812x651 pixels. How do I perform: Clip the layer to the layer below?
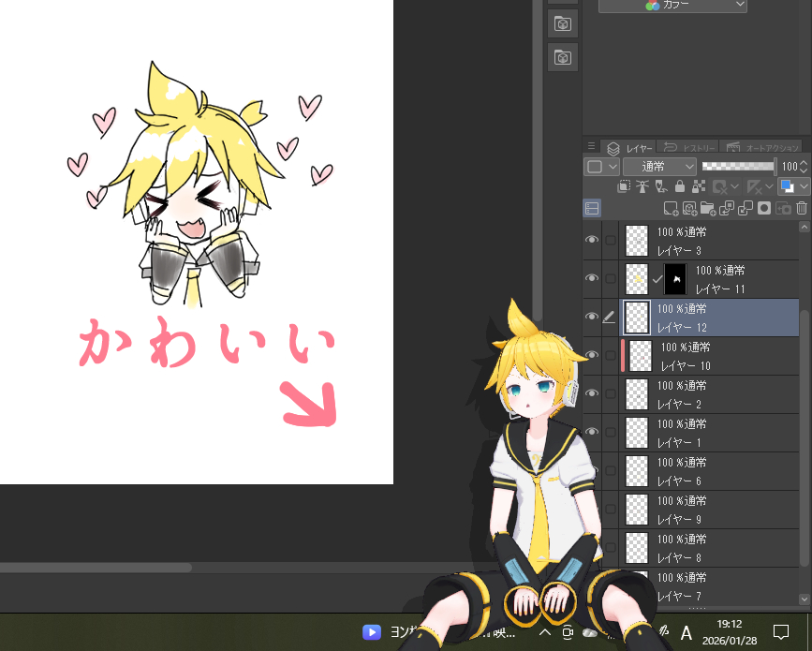click(x=622, y=186)
